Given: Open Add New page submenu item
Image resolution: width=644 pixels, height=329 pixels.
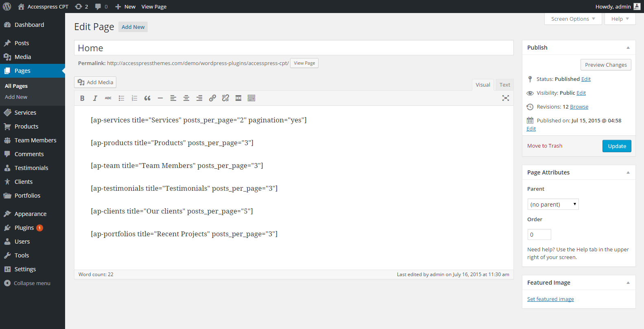Looking at the screenshot, I should [x=33, y=97].
